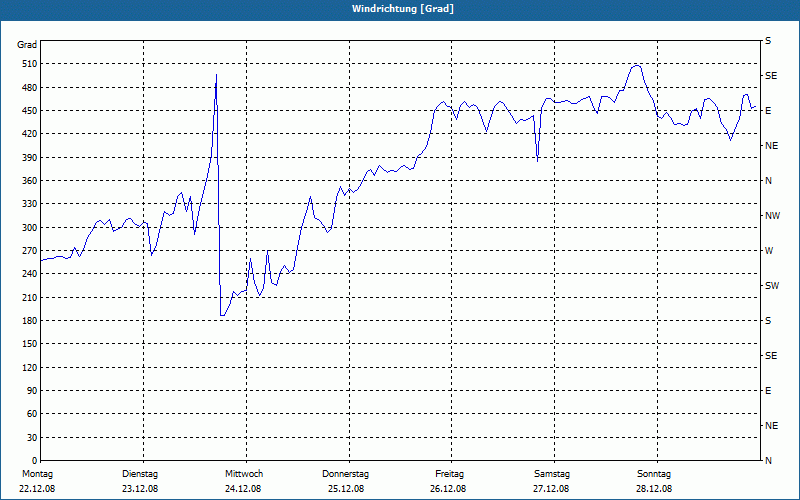Click the 'NW' compass label
The height and width of the screenshot is (500, 800).
coord(772,216)
